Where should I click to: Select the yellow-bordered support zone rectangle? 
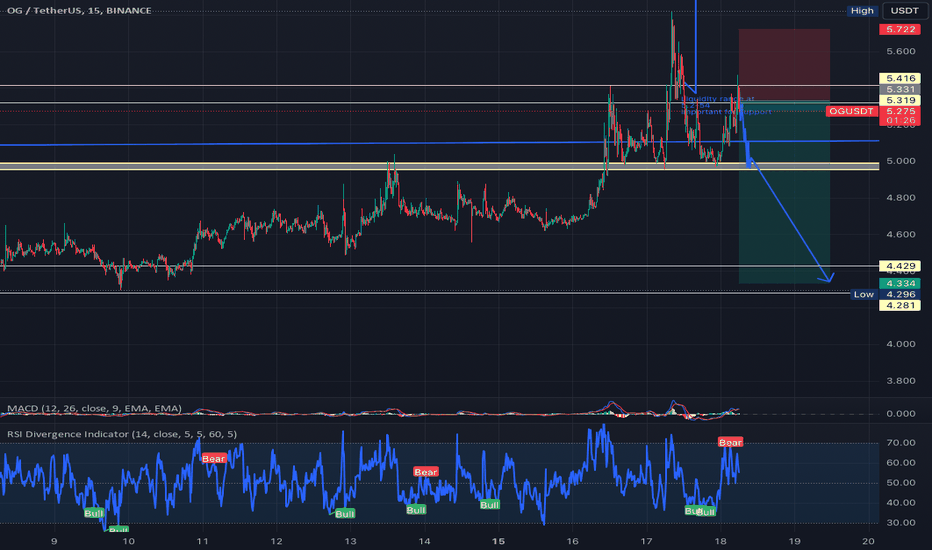(x=439, y=166)
